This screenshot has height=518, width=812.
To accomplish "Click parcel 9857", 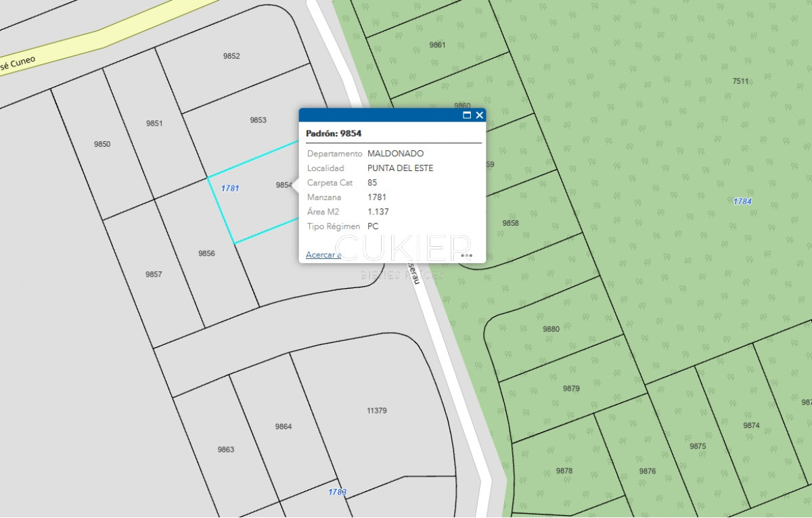I will (153, 275).
